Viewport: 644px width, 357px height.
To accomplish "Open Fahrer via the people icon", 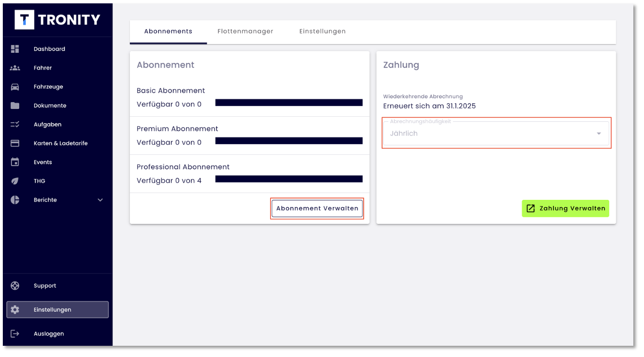I will [x=15, y=68].
